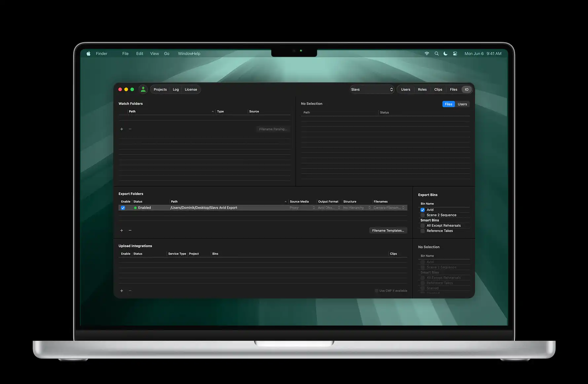Uncheck the Avid bin in Export Bins
588x384 pixels.
pos(423,210)
